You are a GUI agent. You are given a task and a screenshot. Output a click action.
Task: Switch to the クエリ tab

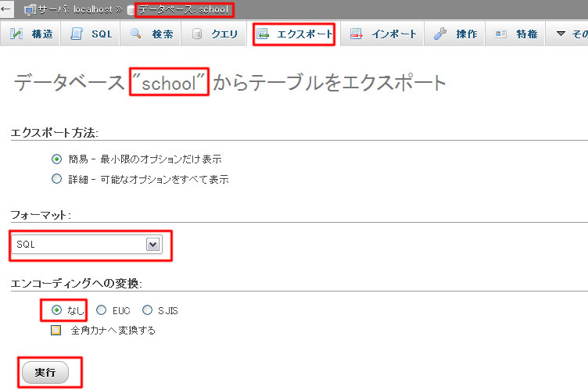tap(213, 34)
